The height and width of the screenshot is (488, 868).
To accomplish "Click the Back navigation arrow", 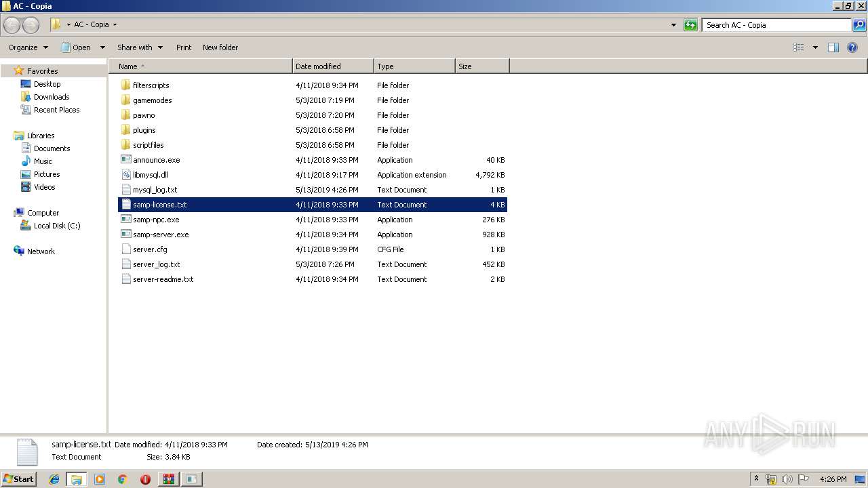I will pyautogui.click(x=12, y=25).
